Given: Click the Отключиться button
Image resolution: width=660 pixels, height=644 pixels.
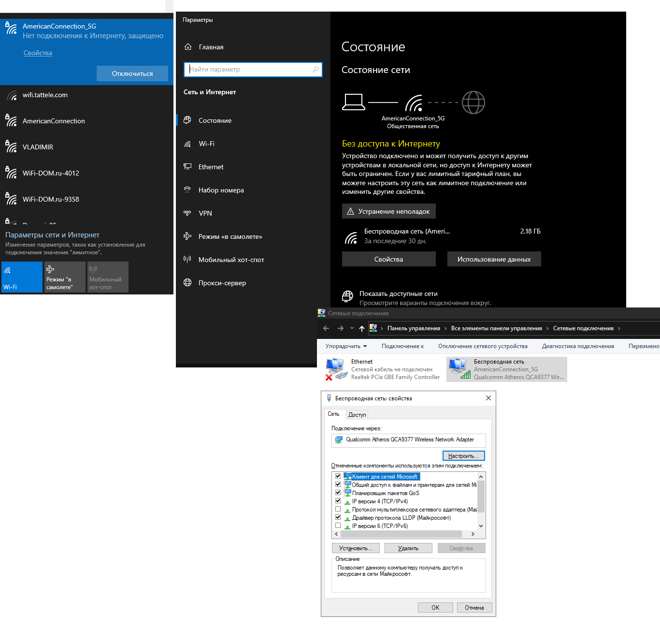Looking at the screenshot, I should click(x=132, y=73).
